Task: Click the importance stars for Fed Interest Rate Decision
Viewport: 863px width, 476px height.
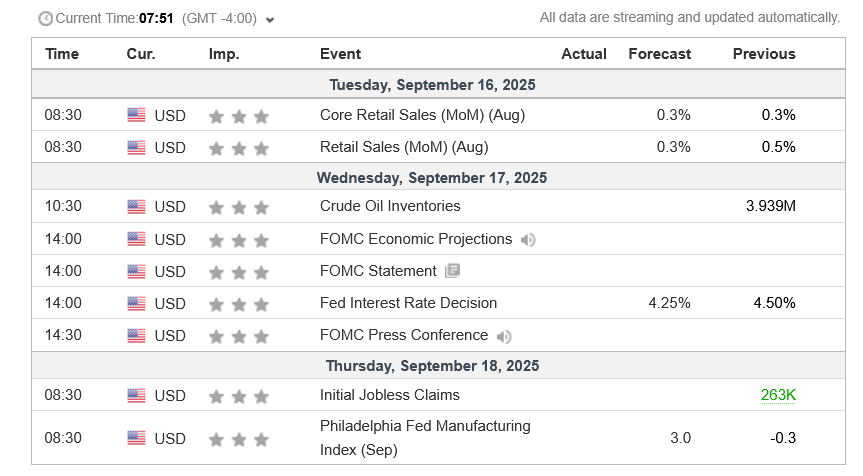Action: click(239, 303)
